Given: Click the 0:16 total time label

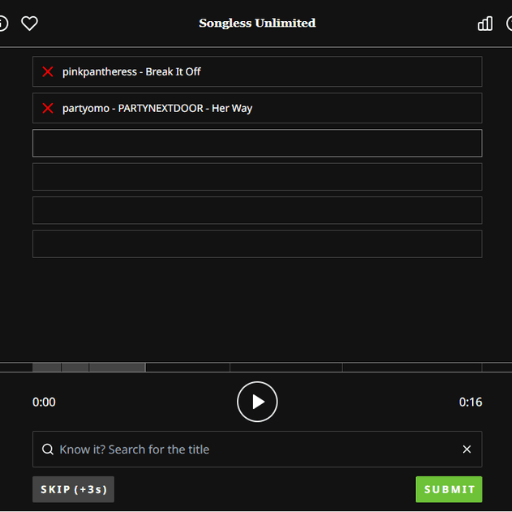Looking at the screenshot, I should (x=470, y=402).
